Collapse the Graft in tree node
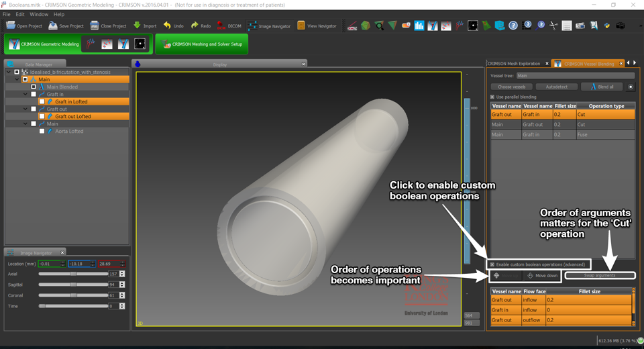This screenshot has height=349, width=644. (25, 95)
